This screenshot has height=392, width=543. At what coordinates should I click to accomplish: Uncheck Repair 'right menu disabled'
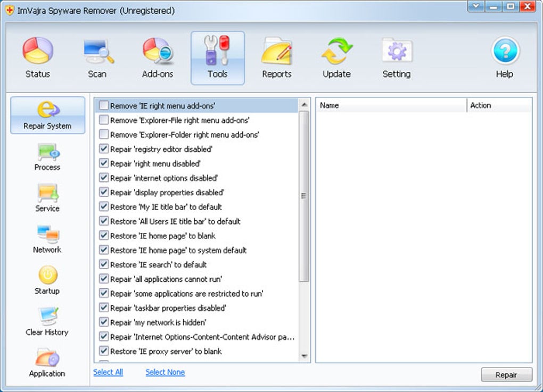tap(104, 163)
